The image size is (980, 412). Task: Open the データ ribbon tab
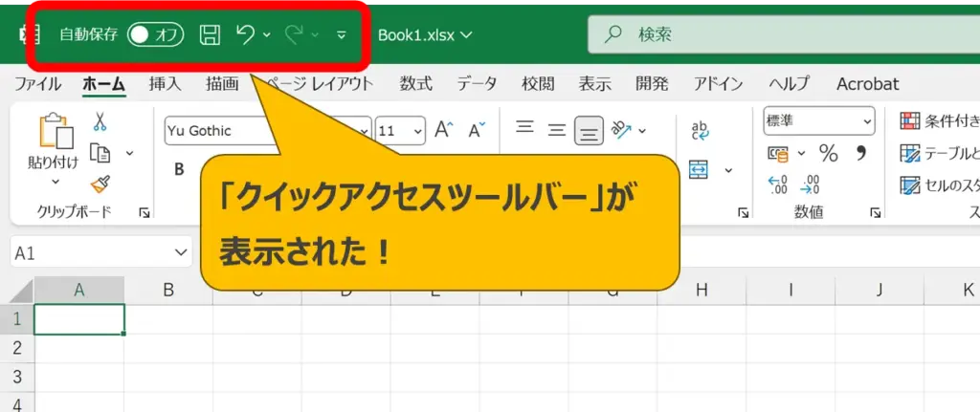(477, 84)
